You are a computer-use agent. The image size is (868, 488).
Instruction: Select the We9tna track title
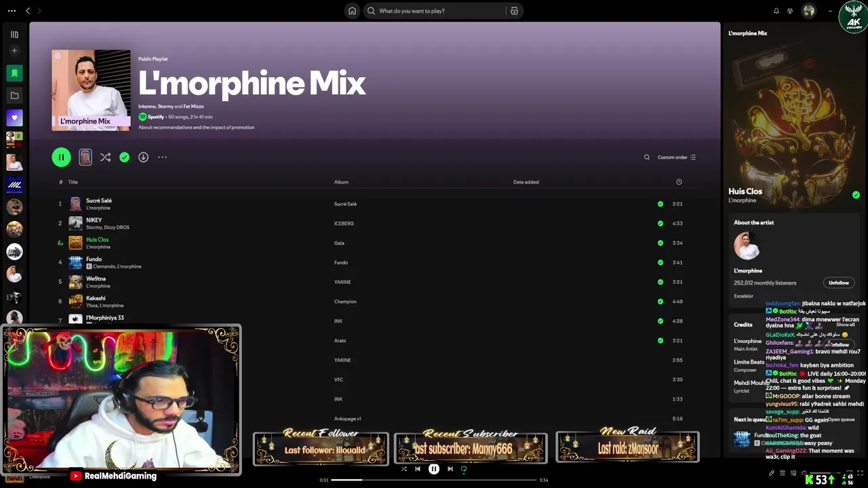96,279
